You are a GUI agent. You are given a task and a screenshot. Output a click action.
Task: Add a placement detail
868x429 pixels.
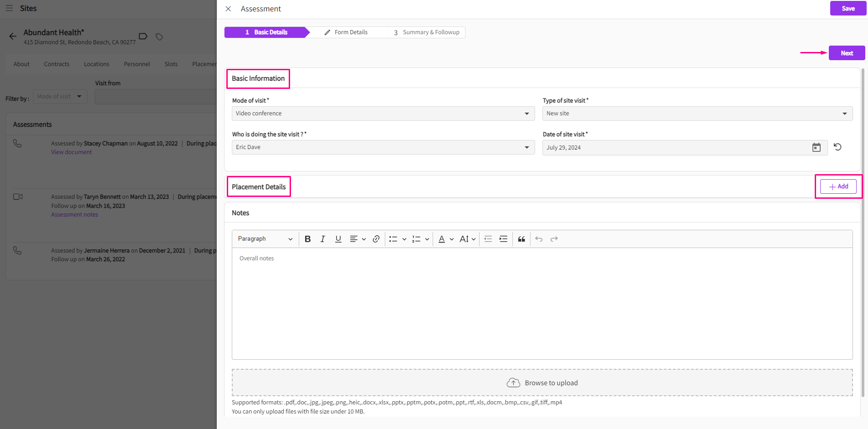(838, 186)
